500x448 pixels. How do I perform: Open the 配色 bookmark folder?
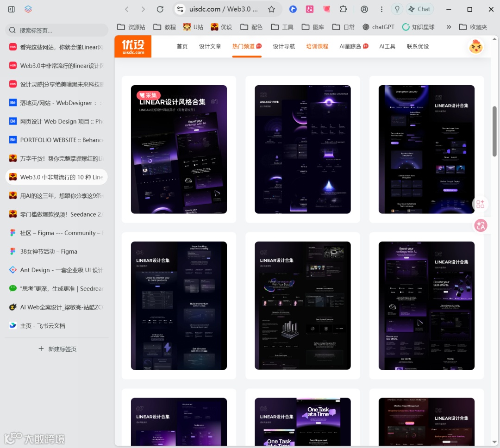(x=251, y=27)
